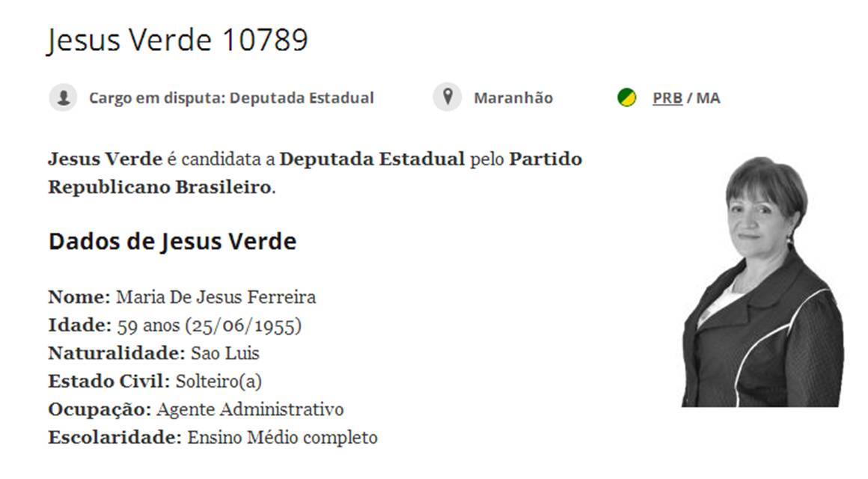Click the MA state abbreviation after PRB
The height and width of the screenshot is (479, 868).
pyautogui.click(x=709, y=98)
